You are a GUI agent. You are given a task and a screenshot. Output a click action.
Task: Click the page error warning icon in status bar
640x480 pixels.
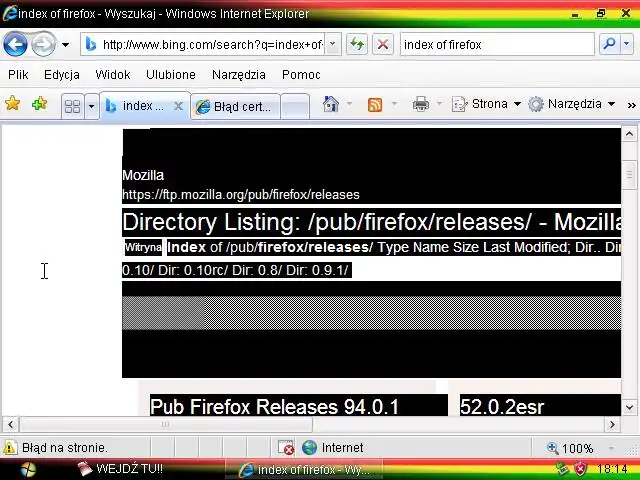[9, 448]
